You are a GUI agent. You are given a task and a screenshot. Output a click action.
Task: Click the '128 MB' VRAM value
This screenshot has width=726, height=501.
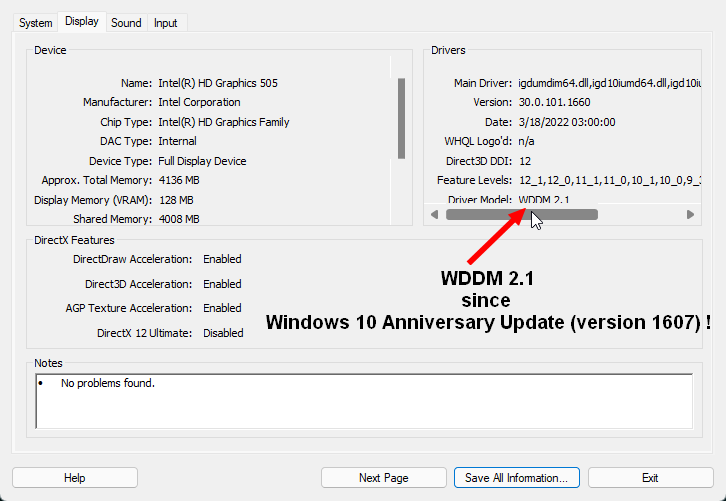176,200
